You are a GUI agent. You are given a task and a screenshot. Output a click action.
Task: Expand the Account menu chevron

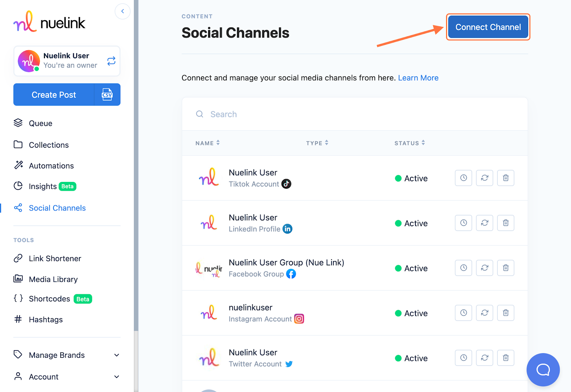[117, 377]
